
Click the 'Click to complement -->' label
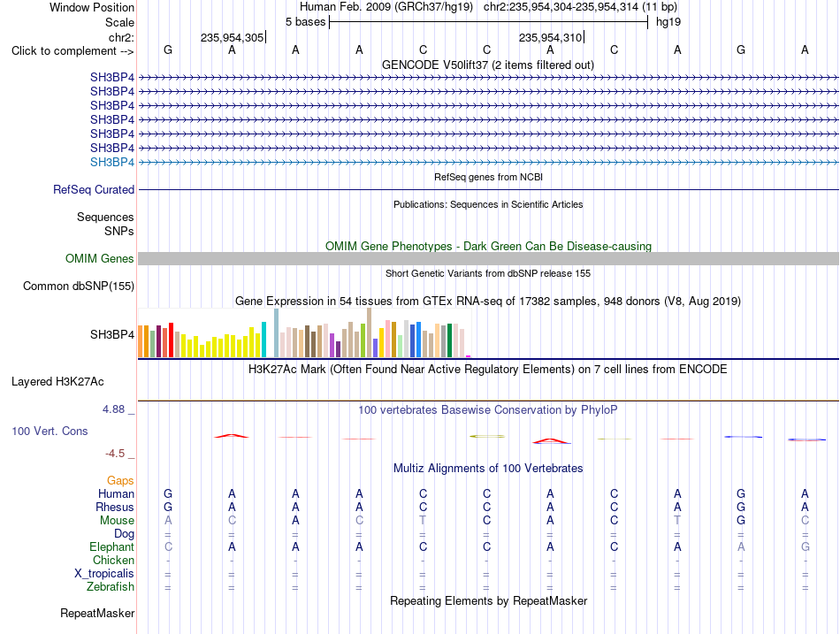point(73,51)
